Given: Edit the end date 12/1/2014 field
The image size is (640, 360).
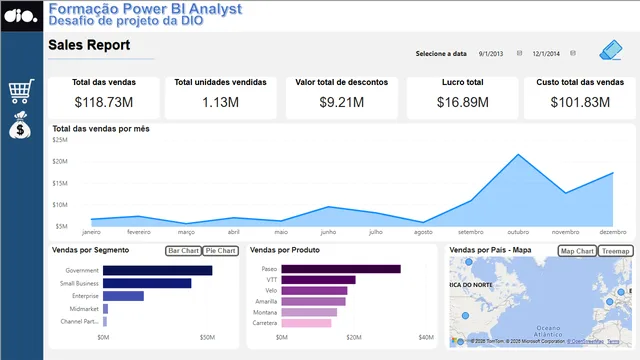Looking at the screenshot, I should coord(546,53).
